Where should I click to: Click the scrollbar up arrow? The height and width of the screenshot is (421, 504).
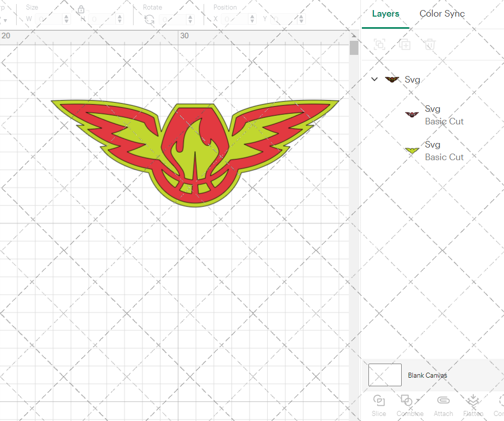(x=354, y=35)
